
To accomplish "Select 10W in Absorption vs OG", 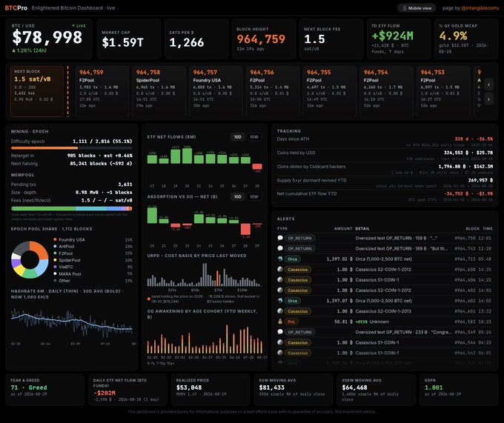I will 254,196.
